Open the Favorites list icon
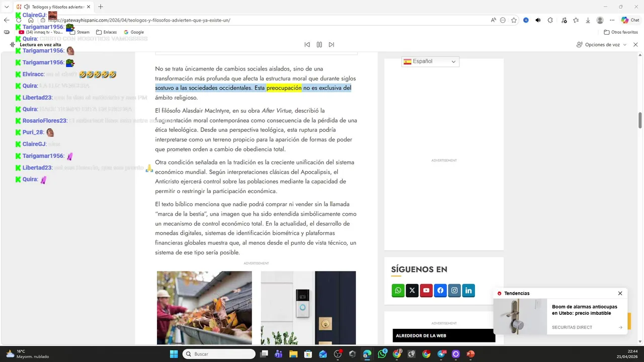Screen dimensions: 644x362 576,20
